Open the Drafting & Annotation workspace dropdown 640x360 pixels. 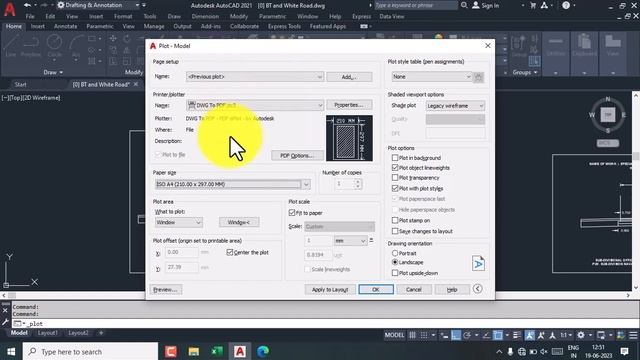(98, 5)
